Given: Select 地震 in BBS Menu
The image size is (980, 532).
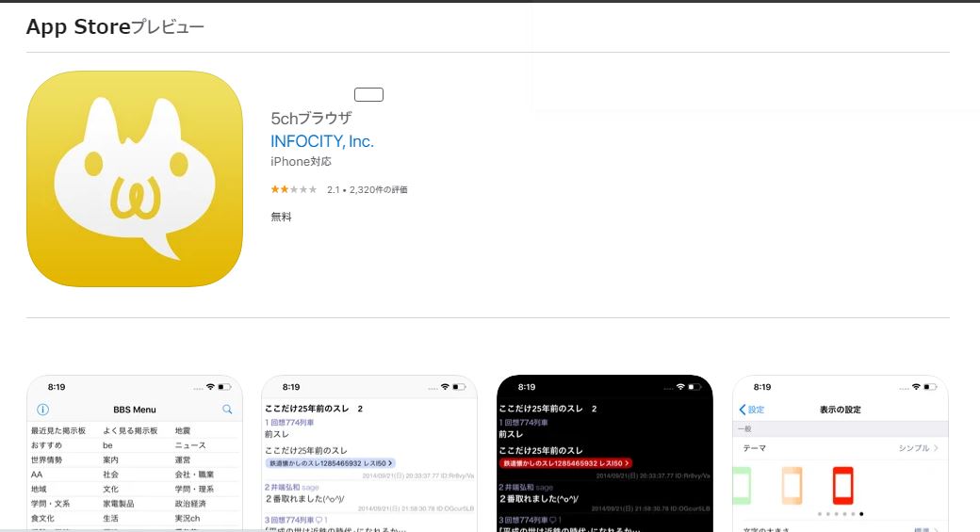Looking at the screenshot, I should [183, 431].
